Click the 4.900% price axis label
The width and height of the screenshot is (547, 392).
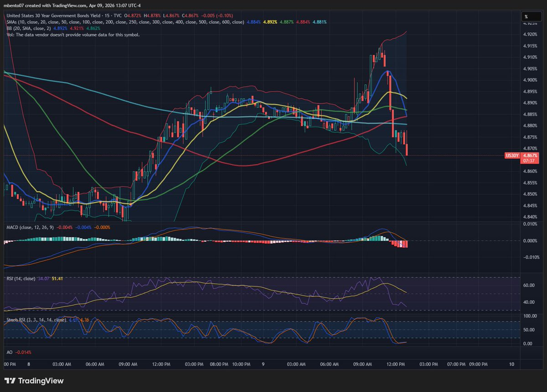click(530, 80)
